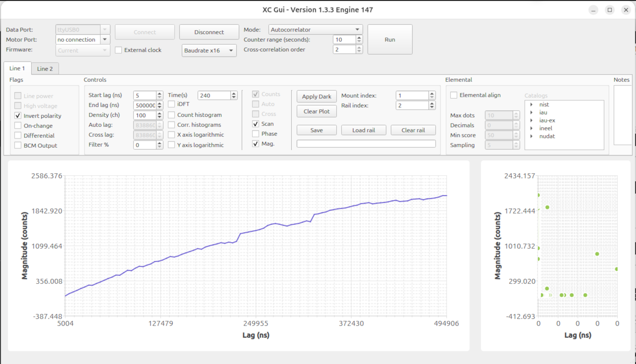Open the Motor Port dropdown arrow
This screenshot has height=364, width=636.
click(105, 39)
